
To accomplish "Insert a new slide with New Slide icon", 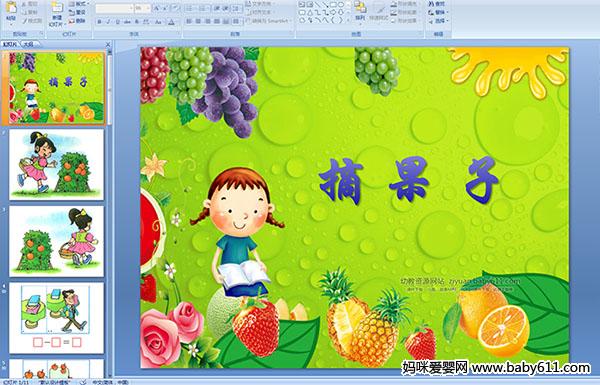I will [x=56, y=12].
